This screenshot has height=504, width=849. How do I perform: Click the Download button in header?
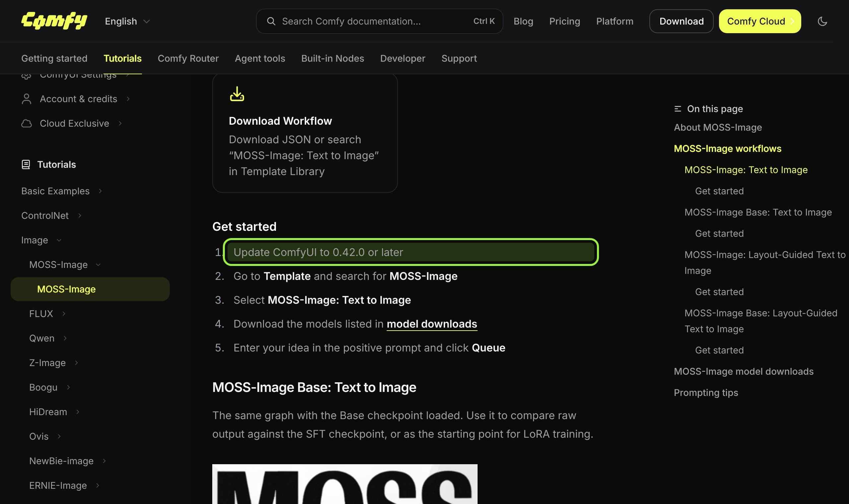tap(681, 21)
